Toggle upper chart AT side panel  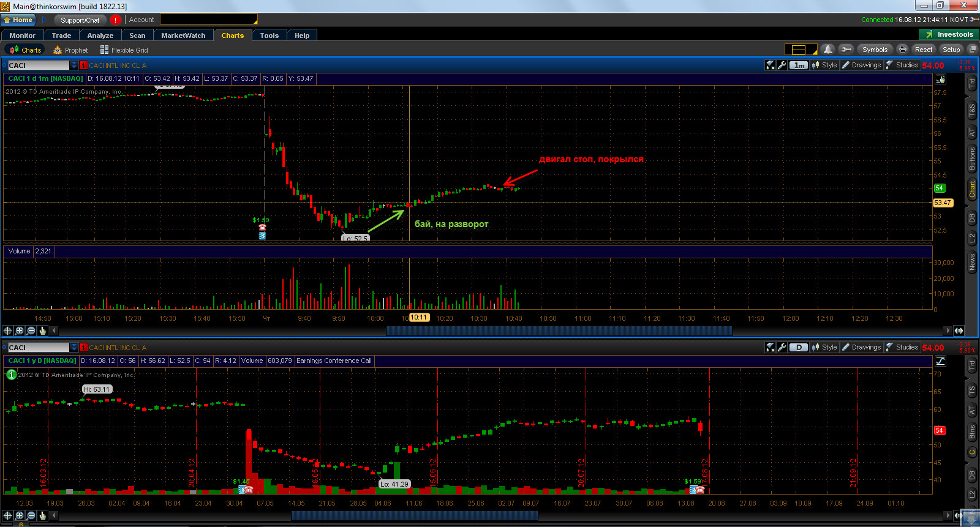point(972,132)
